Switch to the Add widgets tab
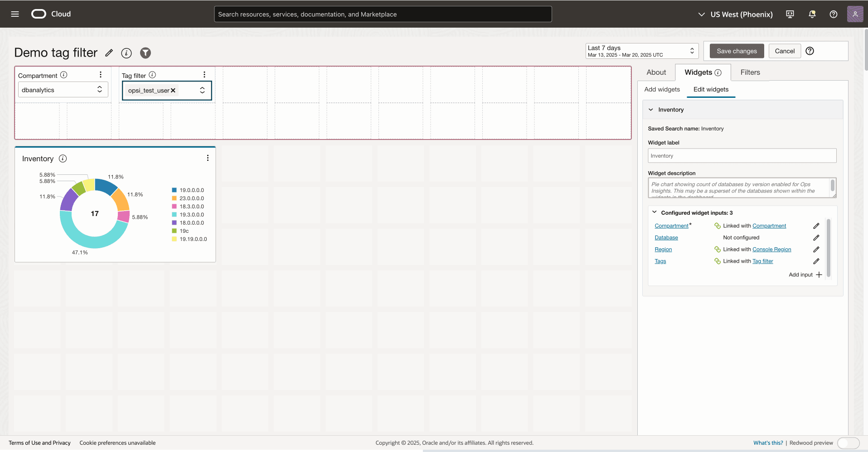This screenshot has height=452, width=868. tap(662, 90)
